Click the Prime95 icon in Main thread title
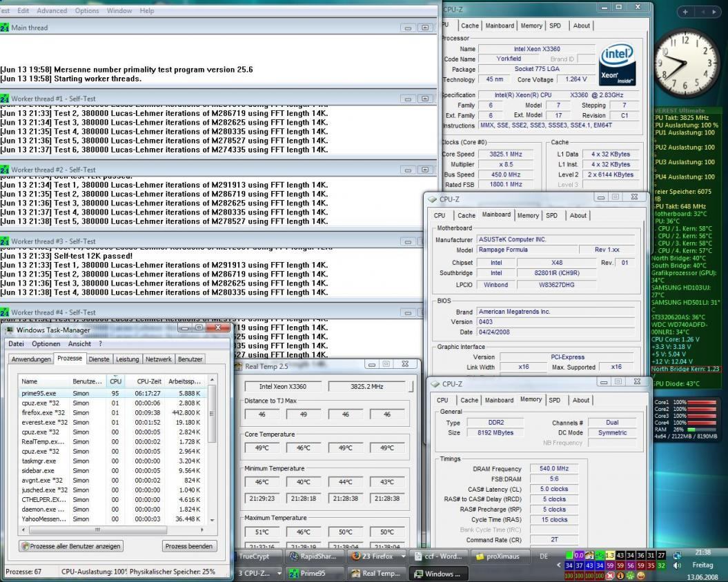This screenshot has height=582, width=728. tap(5, 28)
